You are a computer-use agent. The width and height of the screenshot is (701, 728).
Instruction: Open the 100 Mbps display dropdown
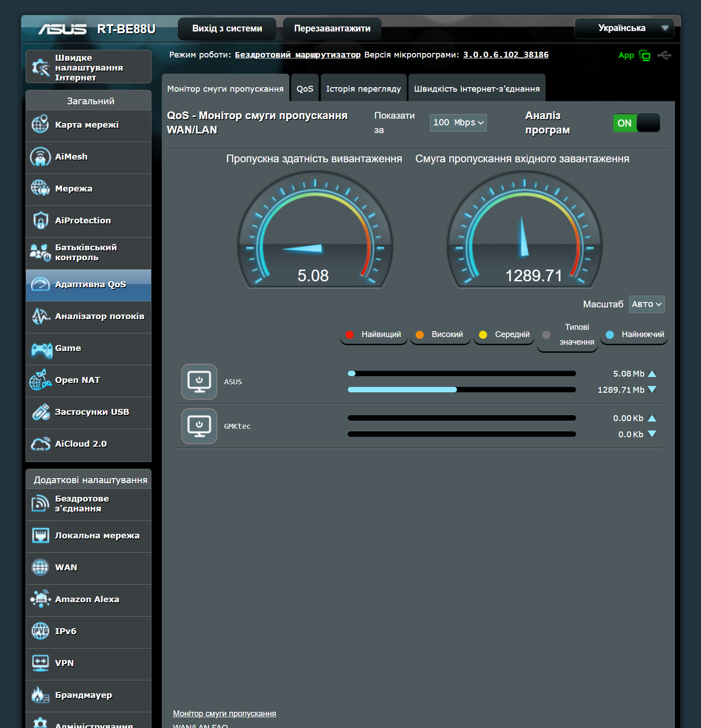click(x=458, y=123)
